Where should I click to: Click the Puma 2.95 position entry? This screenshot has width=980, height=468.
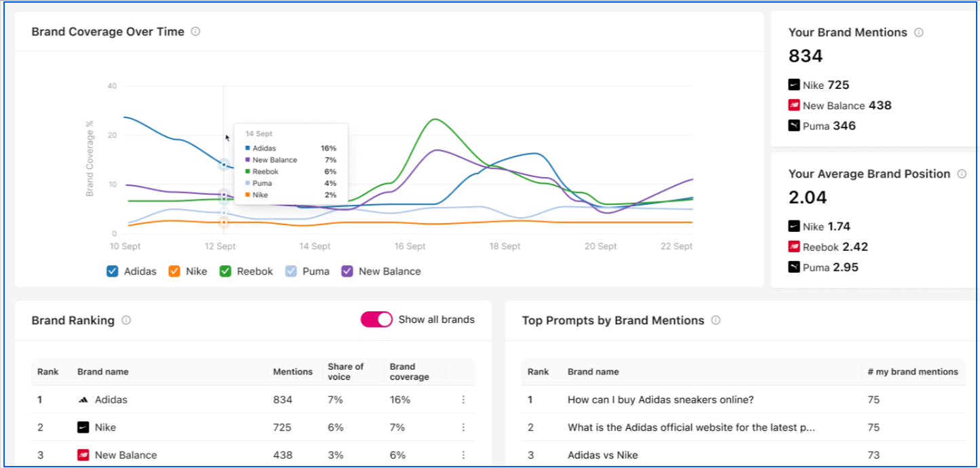823,267
